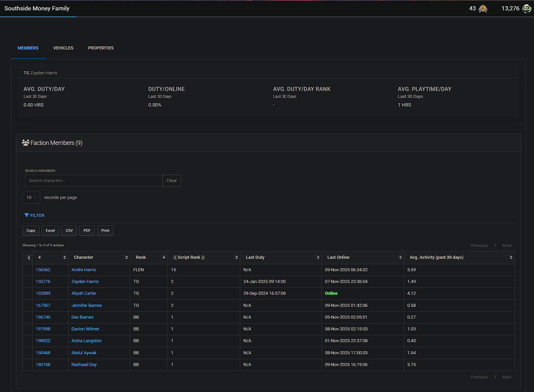The width and height of the screenshot is (534, 392).
Task: Open ID link 135776
Action: (x=43, y=282)
